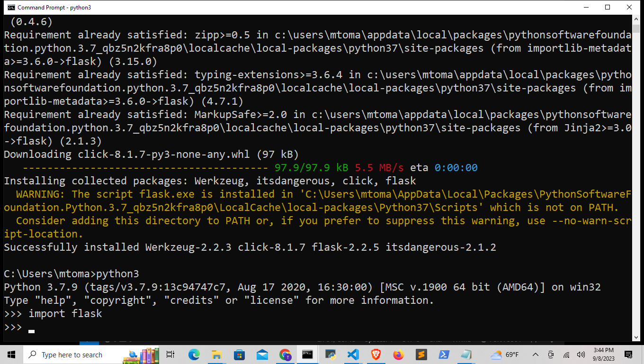644x364 pixels.
Task: Switch to Visual Studio Code on the taskbar
Action: pyautogui.click(x=353, y=355)
